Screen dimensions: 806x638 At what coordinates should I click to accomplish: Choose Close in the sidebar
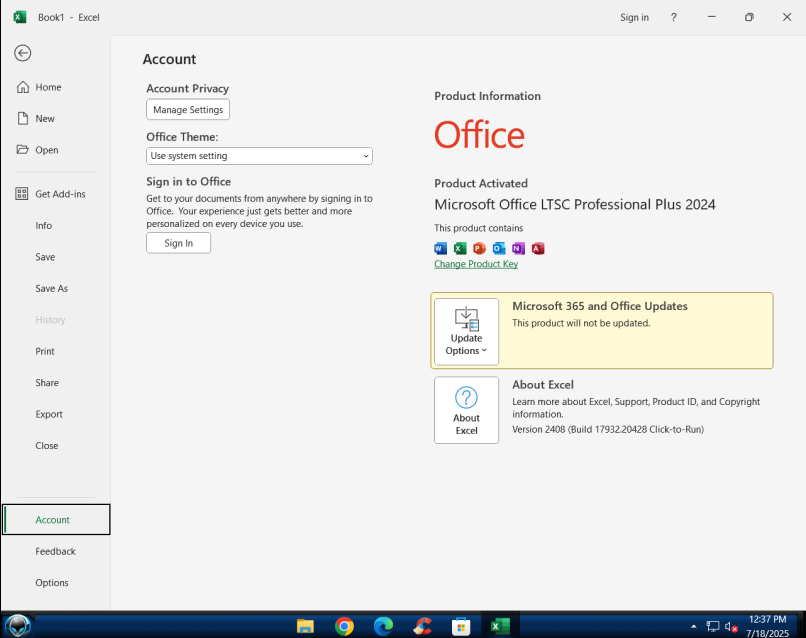tap(47, 446)
